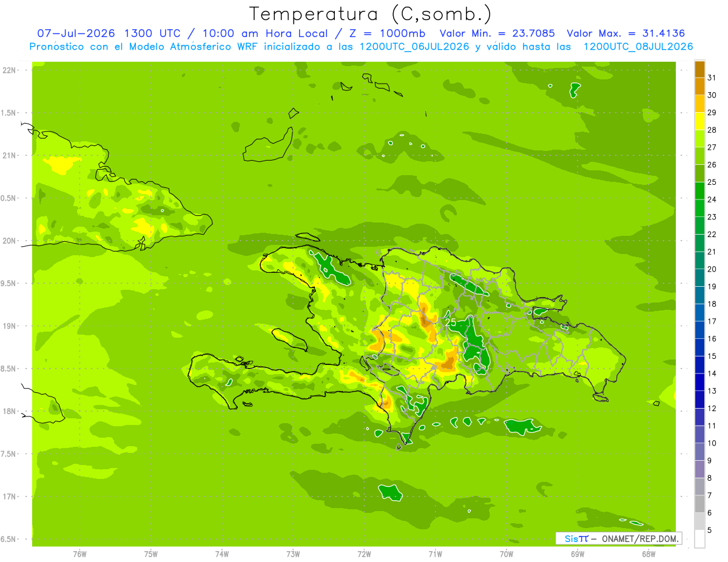Click the legend value "31"
This screenshot has height=562, width=728.
pyautogui.click(x=712, y=78)
